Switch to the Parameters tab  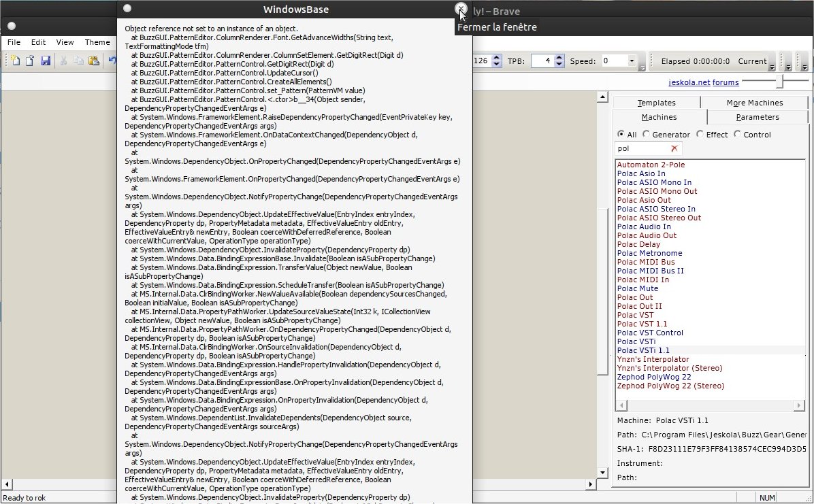pos(758,117)
